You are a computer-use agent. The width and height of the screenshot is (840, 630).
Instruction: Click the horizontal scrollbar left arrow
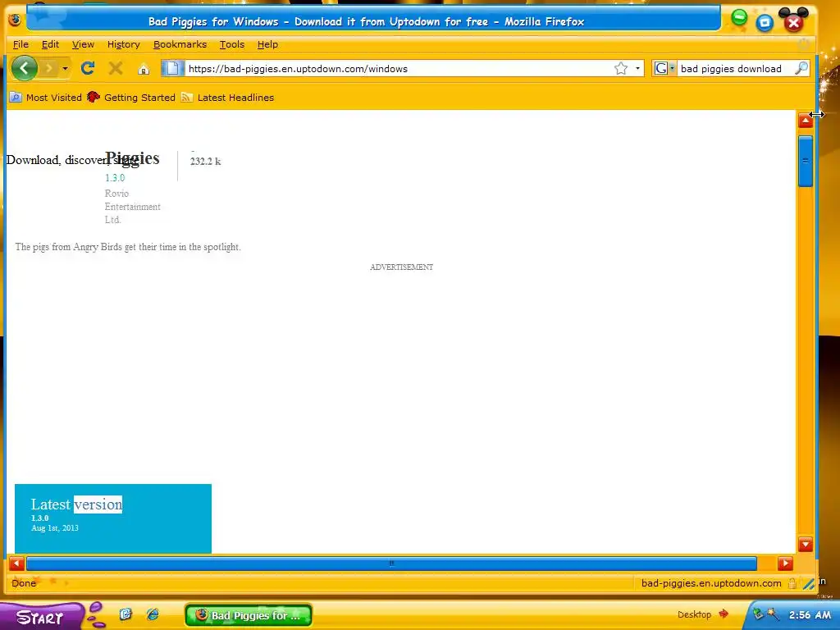click(16, 563)
